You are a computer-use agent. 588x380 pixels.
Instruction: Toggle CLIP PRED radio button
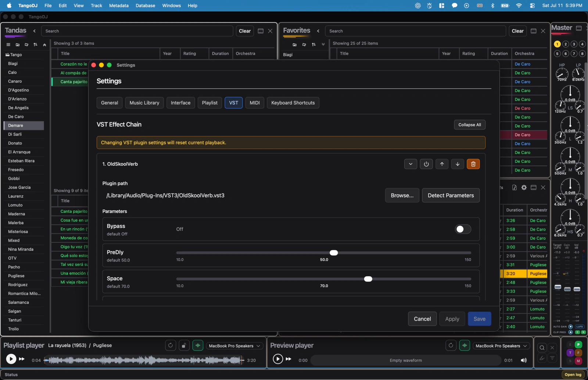coord(570,332)
